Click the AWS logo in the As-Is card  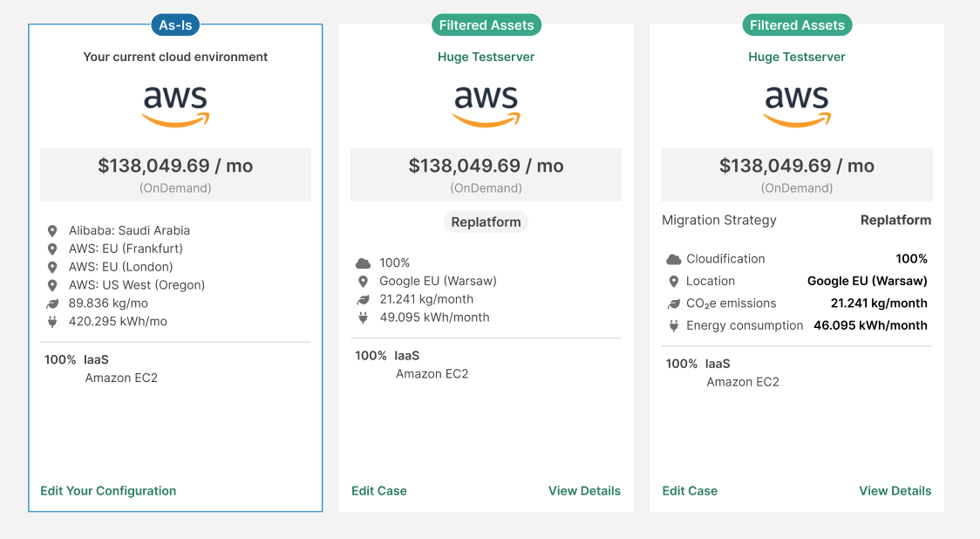pos(175,106)
